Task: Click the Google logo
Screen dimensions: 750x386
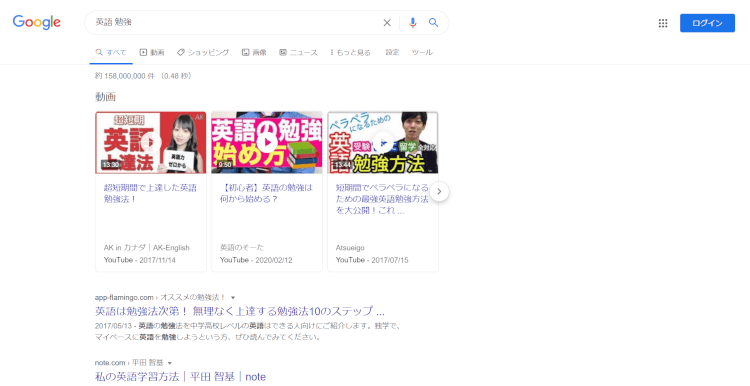Action: pos(36,22)
